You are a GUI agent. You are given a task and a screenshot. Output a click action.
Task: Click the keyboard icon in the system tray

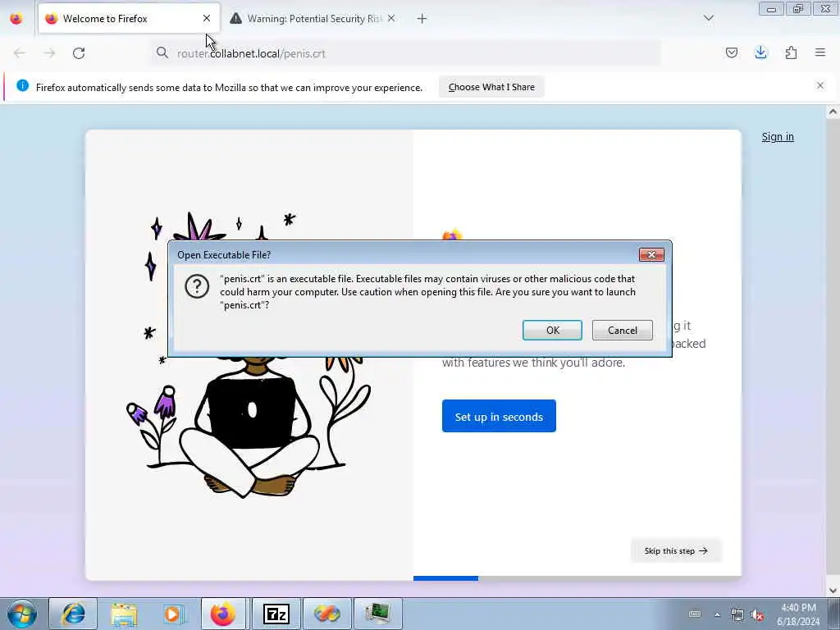click(694, 614)
